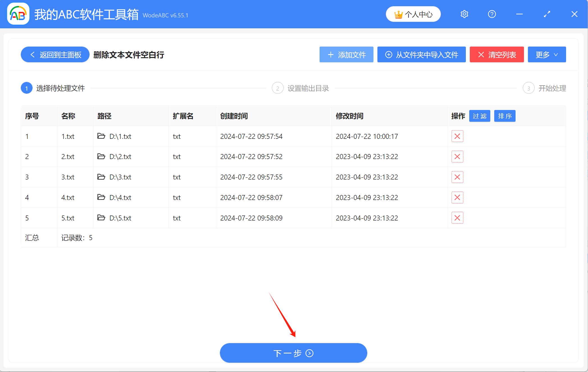Open the 过滤 filter option
The image size is (588, 372).
(x=479, y=116)
